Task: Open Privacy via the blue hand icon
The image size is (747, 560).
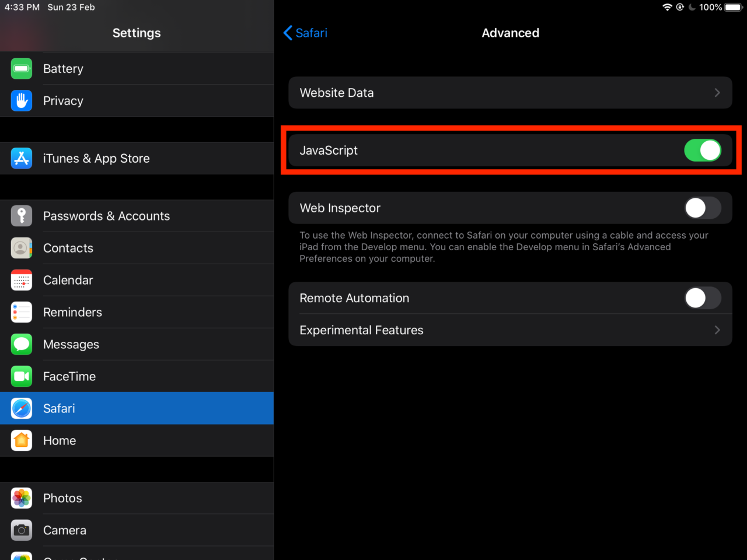Action: pos(22,101)
